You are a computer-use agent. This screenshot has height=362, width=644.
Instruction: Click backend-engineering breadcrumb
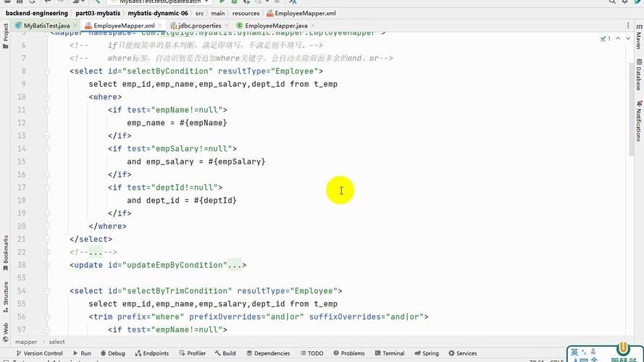tap(36, 13)
